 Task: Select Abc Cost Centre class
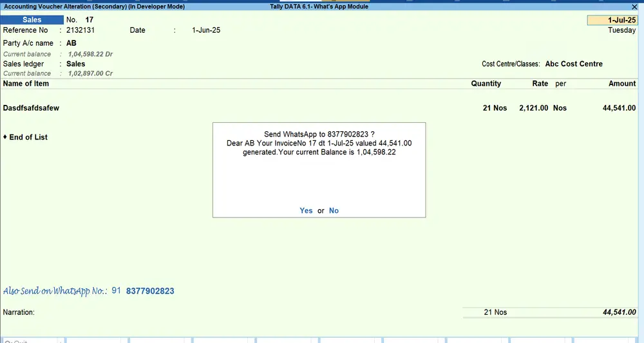click(x=574, y=64)
